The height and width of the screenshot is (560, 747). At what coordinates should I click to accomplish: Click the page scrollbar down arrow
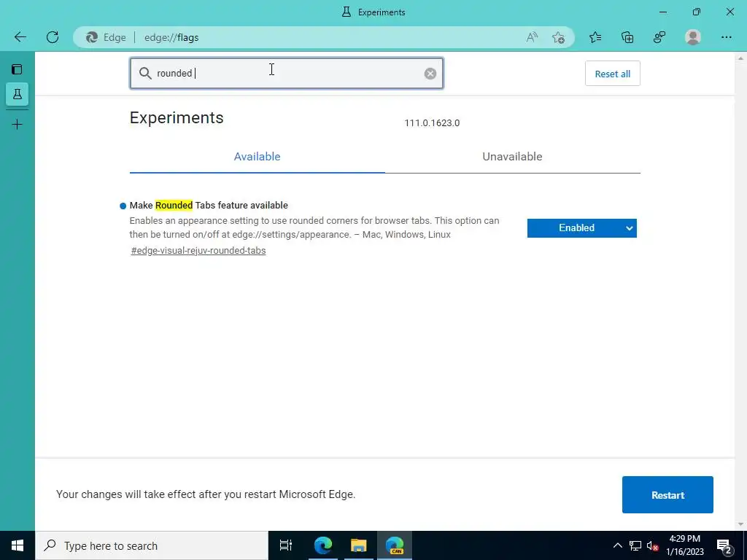click(x=741, y=525)
